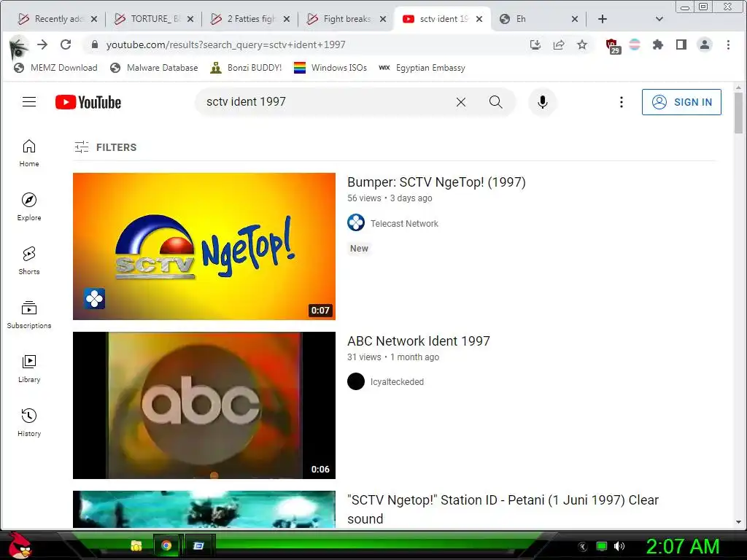Image resolution: width=747 pixels, height=560 pixels.
Task: Click the Icyalteckeded channel name
Action: point(397,382)
